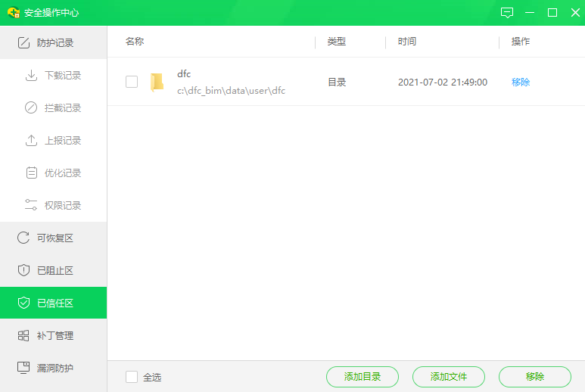Click the 权限记录 sliders icon
Screen dimensions: 585x392
[x=31, y=205]
